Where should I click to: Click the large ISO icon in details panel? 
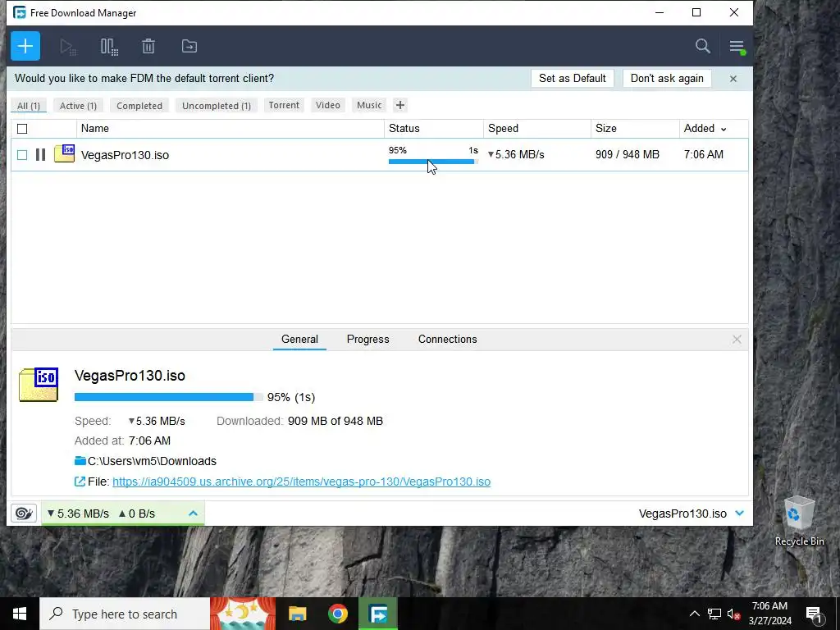tap(39, 385)
